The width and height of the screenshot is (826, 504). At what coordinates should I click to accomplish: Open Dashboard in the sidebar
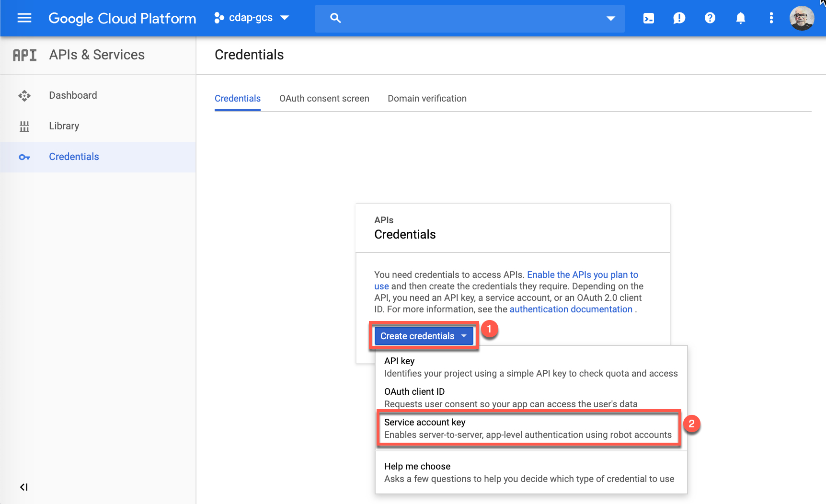[98, 95]
